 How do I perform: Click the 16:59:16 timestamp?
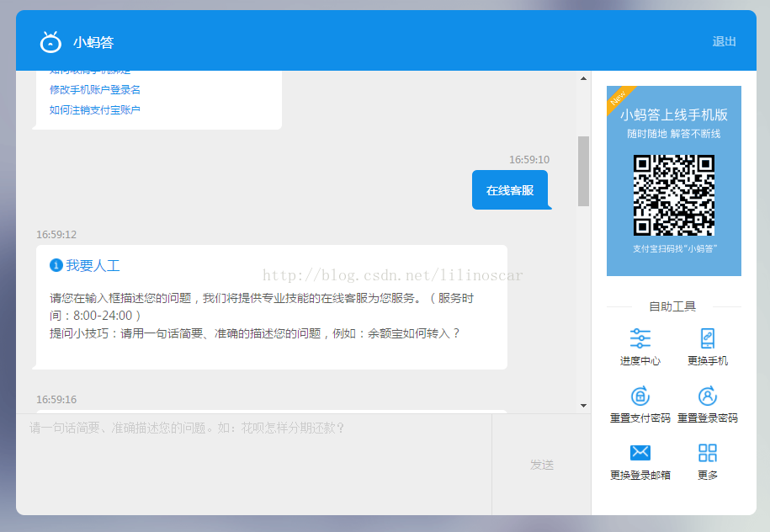point(56,400)
